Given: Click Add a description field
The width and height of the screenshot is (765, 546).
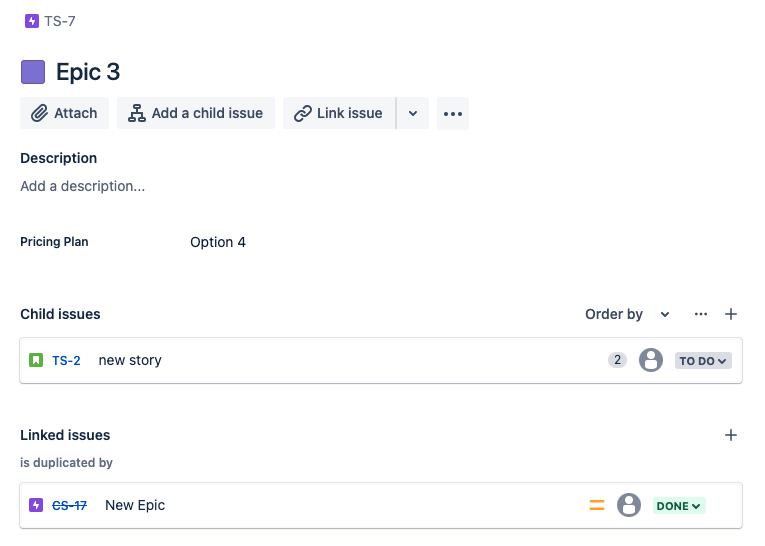Looking at the screenshot, I should click(82, 186).
